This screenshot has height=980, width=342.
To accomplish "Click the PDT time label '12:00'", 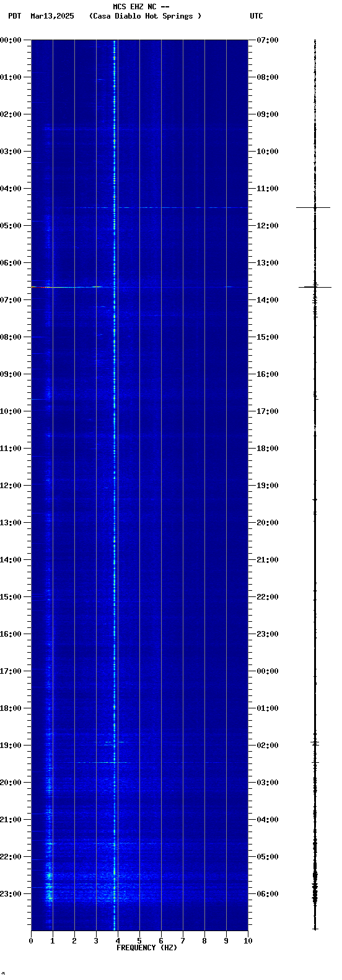I will [11, 486].
